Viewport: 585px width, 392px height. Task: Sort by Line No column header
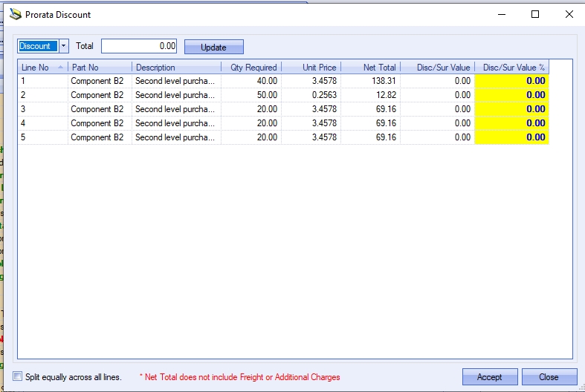click(x=42, y=68)
